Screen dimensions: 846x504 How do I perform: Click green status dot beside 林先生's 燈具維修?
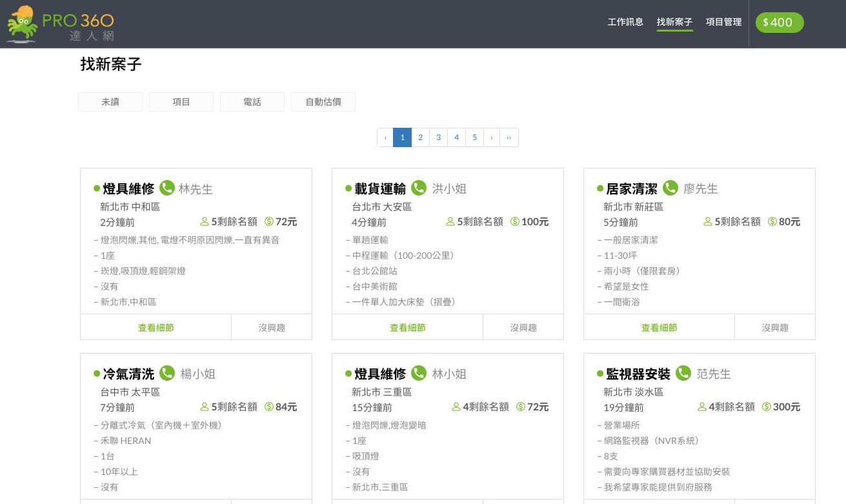pyautogui.click(x=97, y=188)
